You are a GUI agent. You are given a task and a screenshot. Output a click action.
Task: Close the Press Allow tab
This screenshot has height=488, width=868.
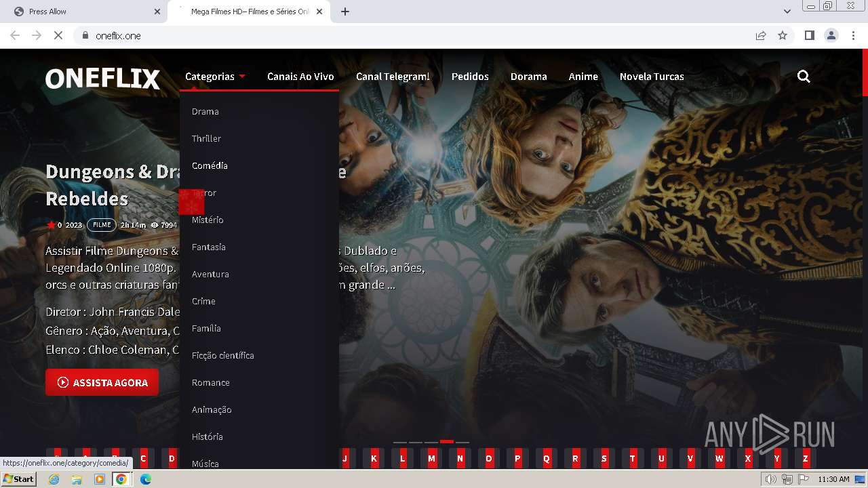pos(157,12)
